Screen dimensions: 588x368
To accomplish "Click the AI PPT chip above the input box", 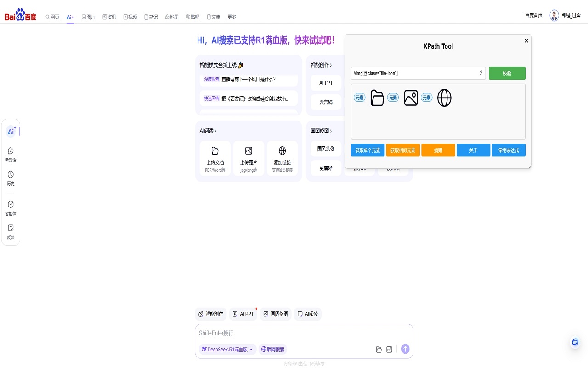I will click(243, 314).
